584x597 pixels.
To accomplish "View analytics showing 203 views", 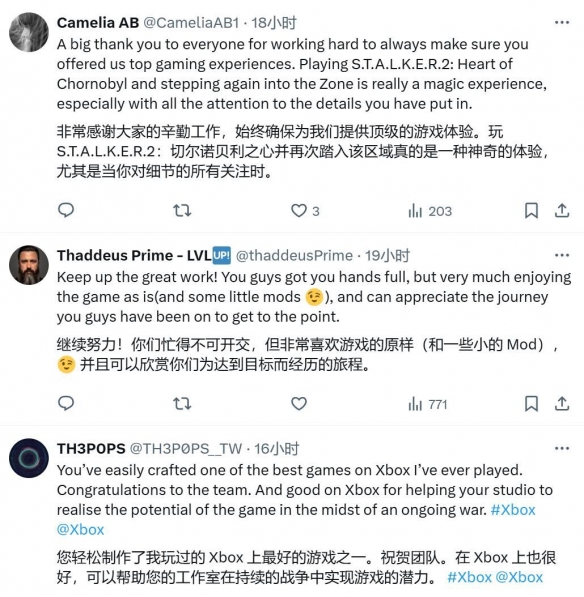I will pyautogui.click(x=430, y=211).
